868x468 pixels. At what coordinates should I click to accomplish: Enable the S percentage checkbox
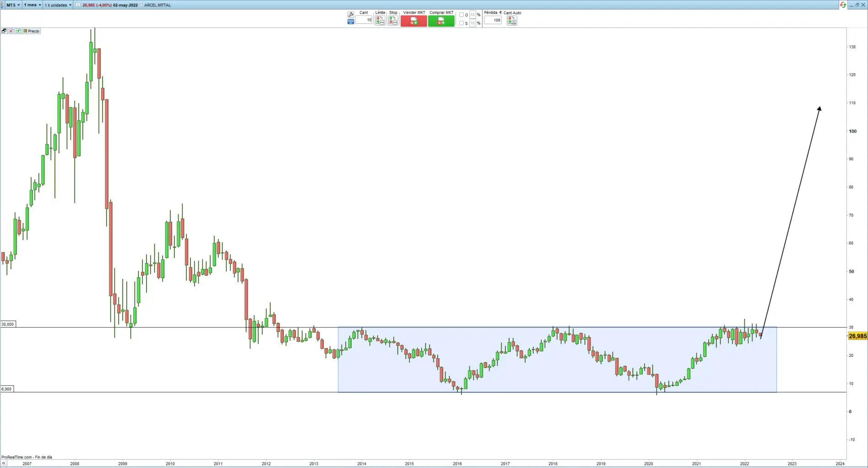pos(461,23)
